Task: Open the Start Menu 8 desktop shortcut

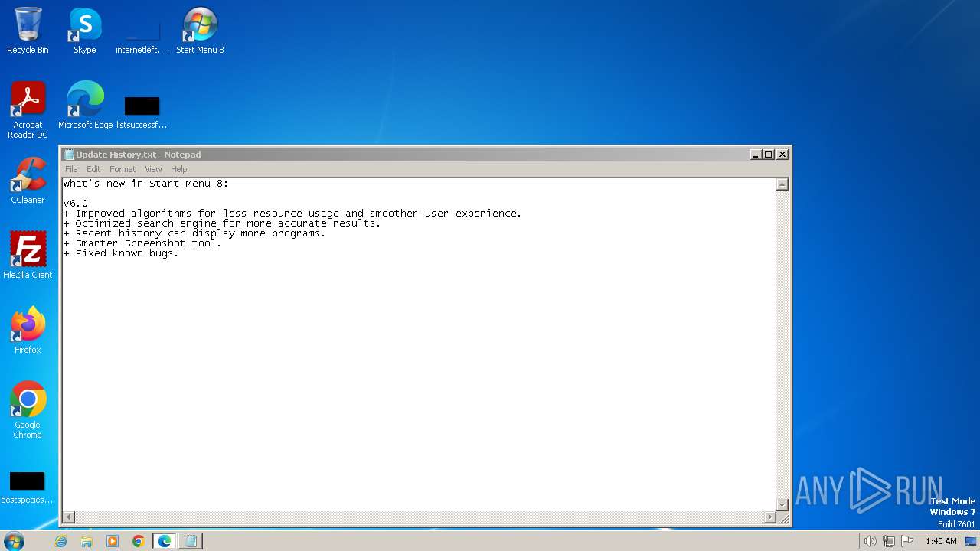Action: pos(200,31)
